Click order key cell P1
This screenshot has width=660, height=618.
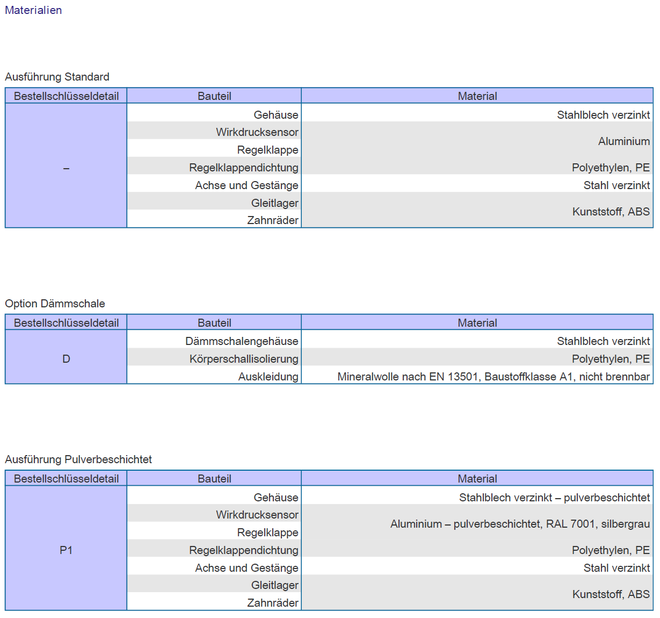coord(66,550)
